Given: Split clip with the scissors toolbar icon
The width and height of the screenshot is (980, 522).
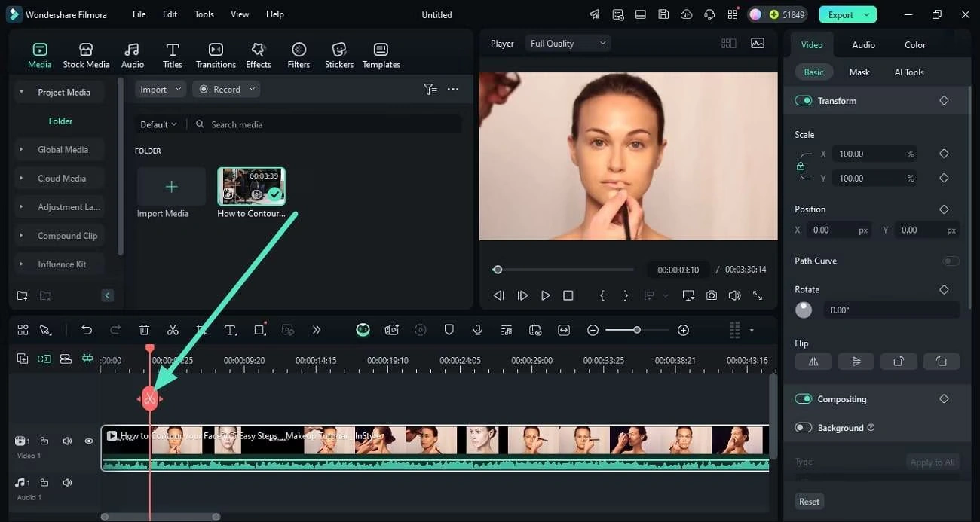Looking at the screenshot, I should (173, 330).
